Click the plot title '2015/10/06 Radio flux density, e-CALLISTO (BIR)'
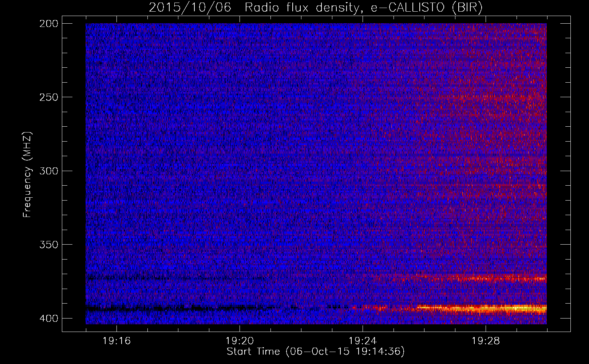 pos(316,8)
